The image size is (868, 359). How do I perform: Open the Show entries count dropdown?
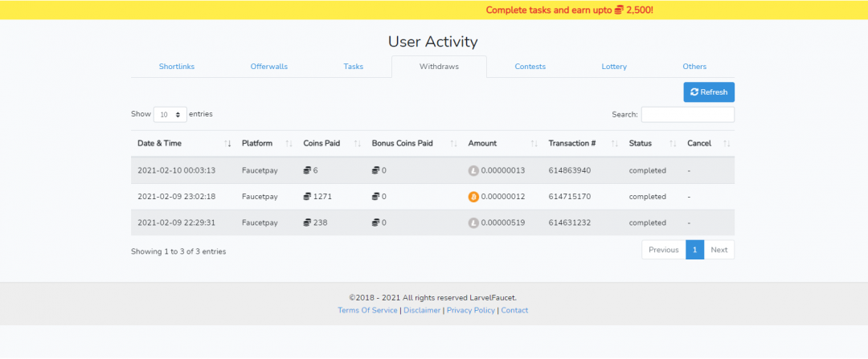[170, 115]
